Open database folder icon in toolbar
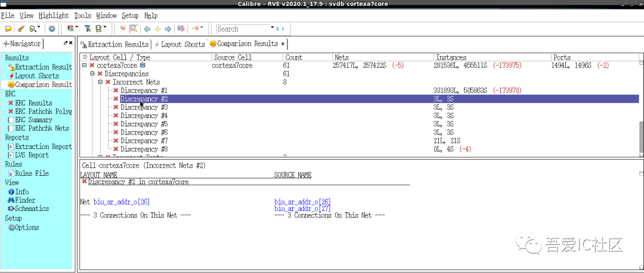 pos(8,29)
